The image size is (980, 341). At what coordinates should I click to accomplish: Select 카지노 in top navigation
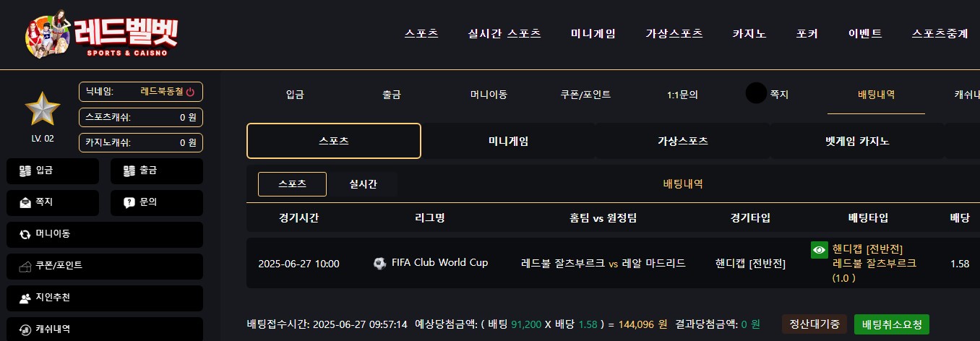pyautogui.click(x=749, y=33)
